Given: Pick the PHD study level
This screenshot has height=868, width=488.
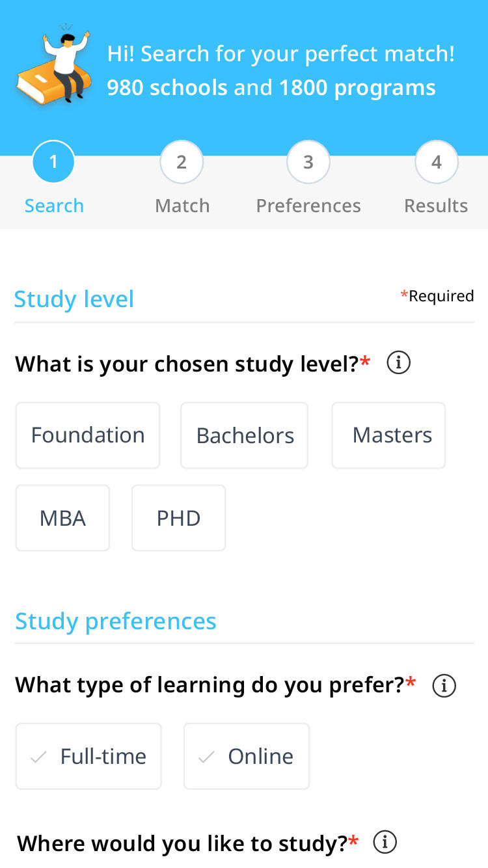Looking at the screenshot, I should [179, 518].
